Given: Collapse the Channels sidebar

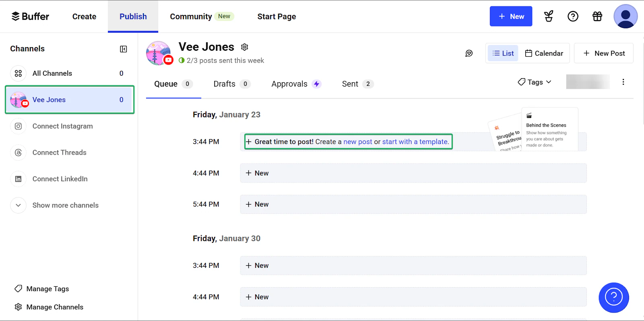Looking at the screenshot, I should pyautogui.click(x=124, y=49).
